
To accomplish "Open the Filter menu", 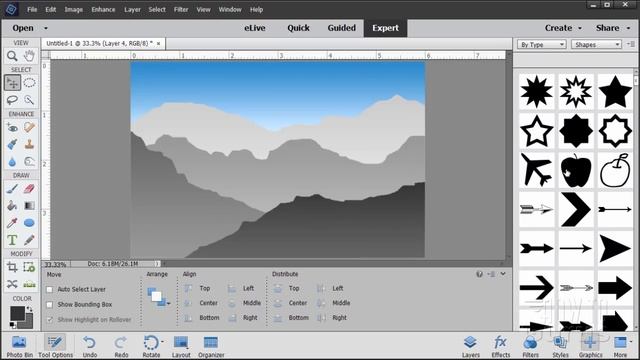I will pos(181,9).
